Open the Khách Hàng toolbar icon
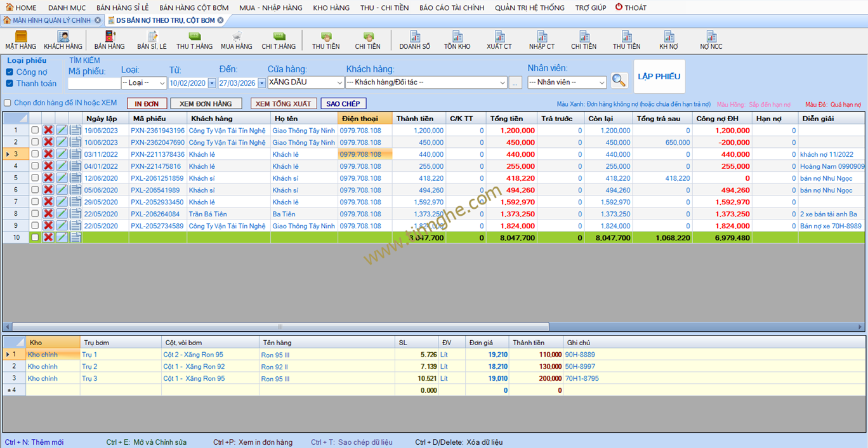 click(x=63, y=40)
